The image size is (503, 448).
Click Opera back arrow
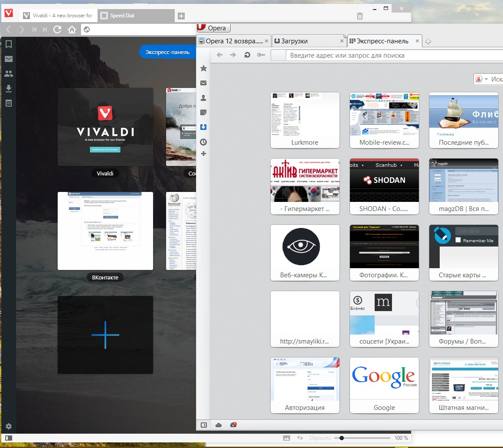pyautogui.click(x=219, y=55)
